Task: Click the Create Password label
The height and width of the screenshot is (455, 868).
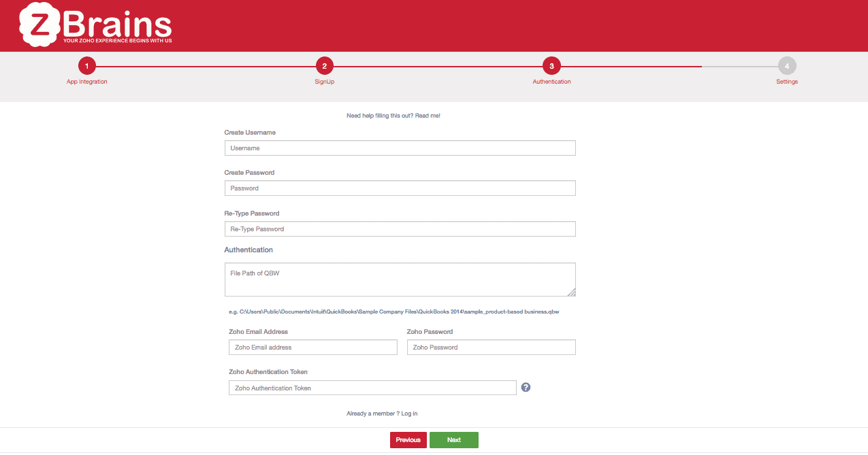Action: click(x=249, y=173)
